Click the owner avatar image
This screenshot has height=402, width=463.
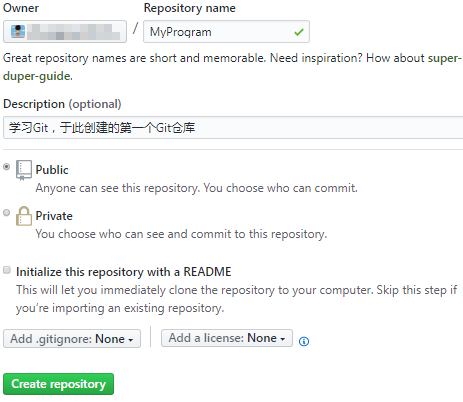tap(18, 31)
